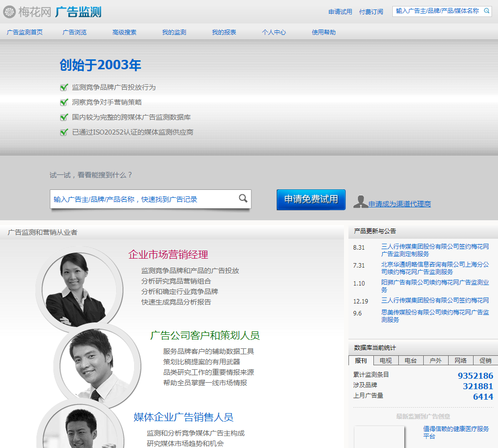
Task: Click the 梅花网 plum blossom logo icon
Action: tap(9, 12)
